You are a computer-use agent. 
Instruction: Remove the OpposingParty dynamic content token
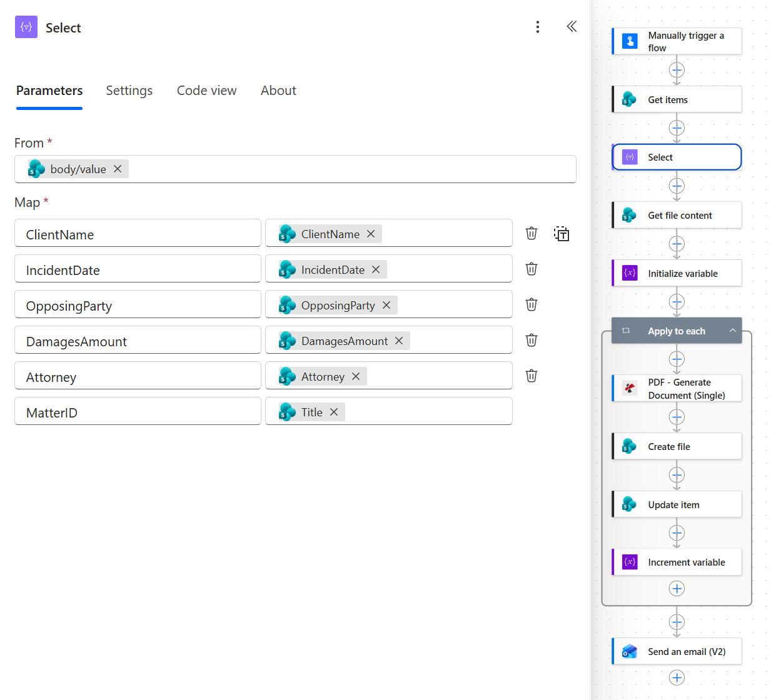(x=386, y=305)
